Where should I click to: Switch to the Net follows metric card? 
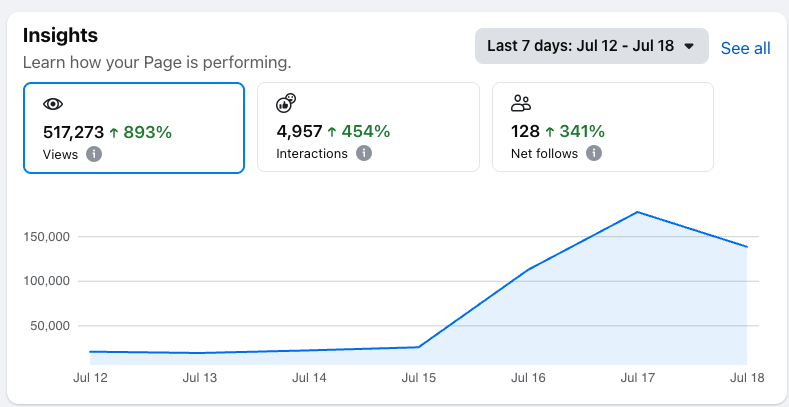coord(602,127)
